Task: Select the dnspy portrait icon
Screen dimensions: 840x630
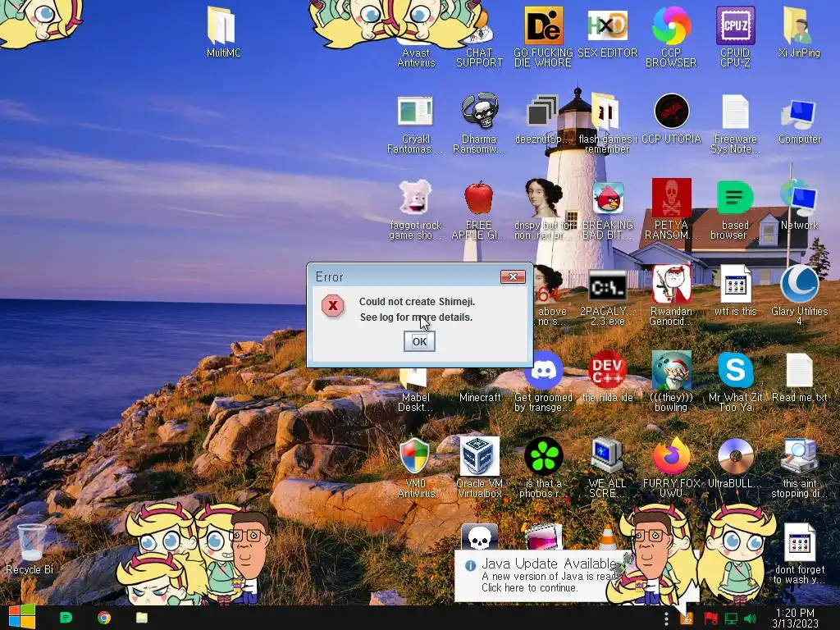Action: [x=543, y=198]
